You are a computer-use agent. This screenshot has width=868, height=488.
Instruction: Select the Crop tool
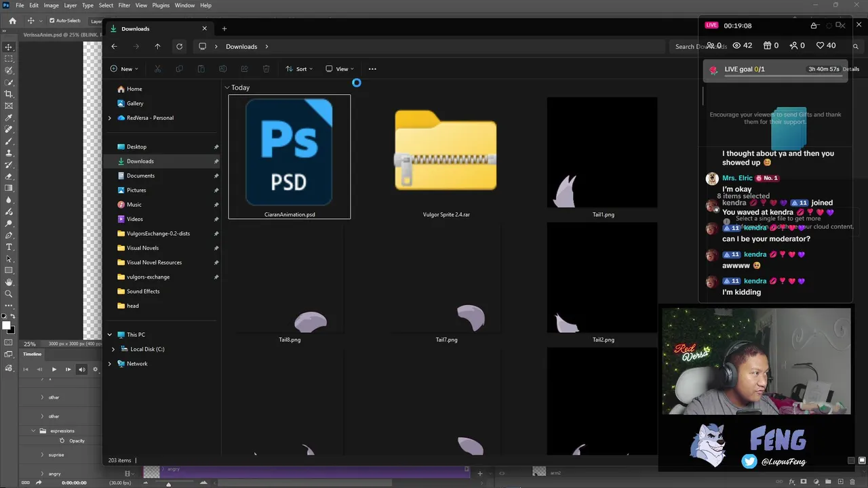9,94
